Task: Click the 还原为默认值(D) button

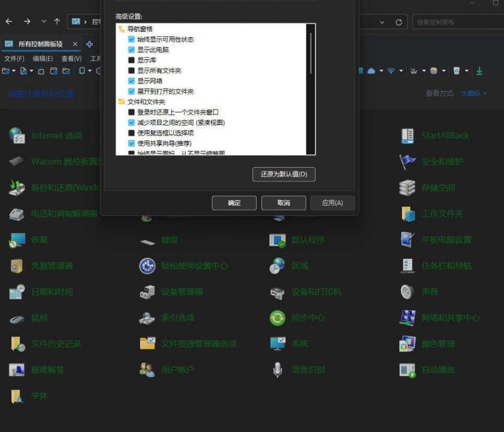Action: 283,174
